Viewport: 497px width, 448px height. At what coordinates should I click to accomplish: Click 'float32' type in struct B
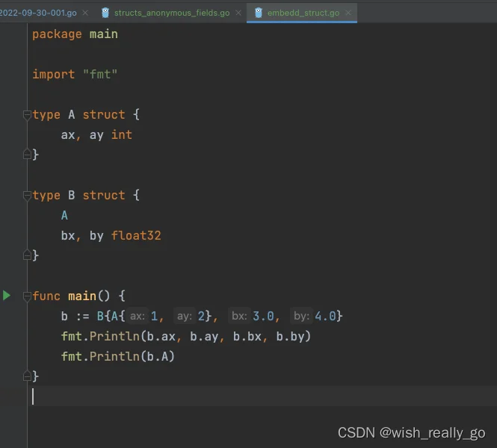136,235
